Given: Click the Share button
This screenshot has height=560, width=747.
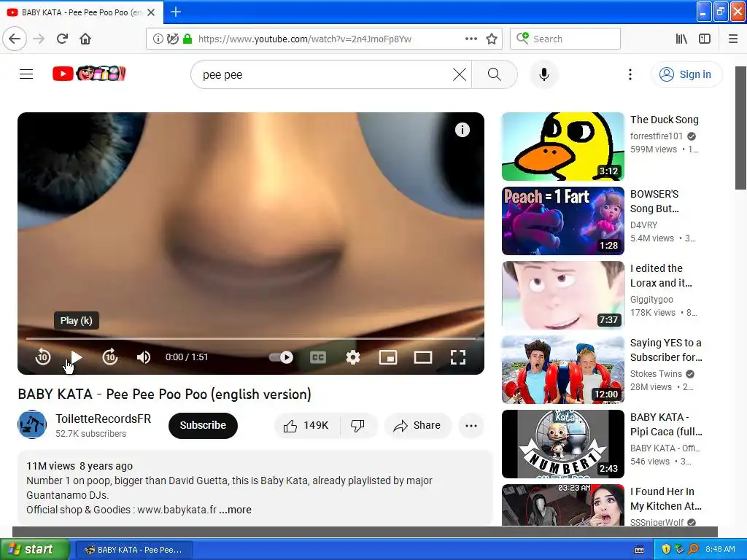Looking at the screenshot, I should (417, 425).
